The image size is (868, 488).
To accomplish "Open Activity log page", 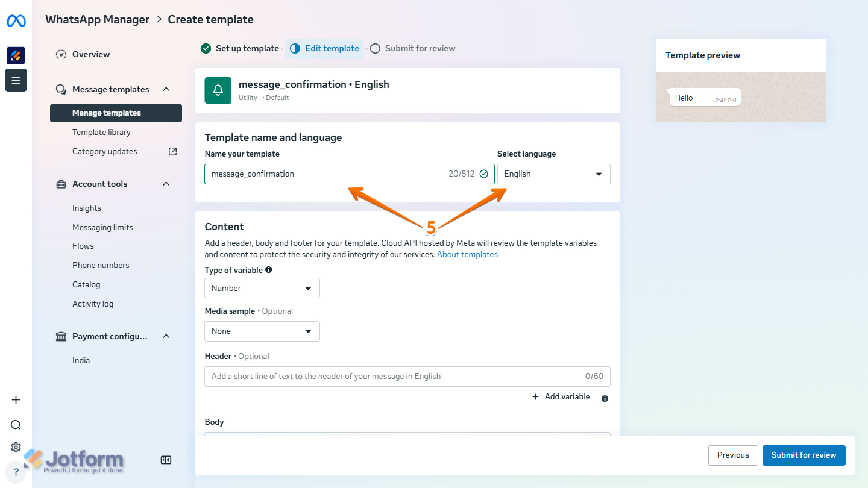I will point(93,304).
